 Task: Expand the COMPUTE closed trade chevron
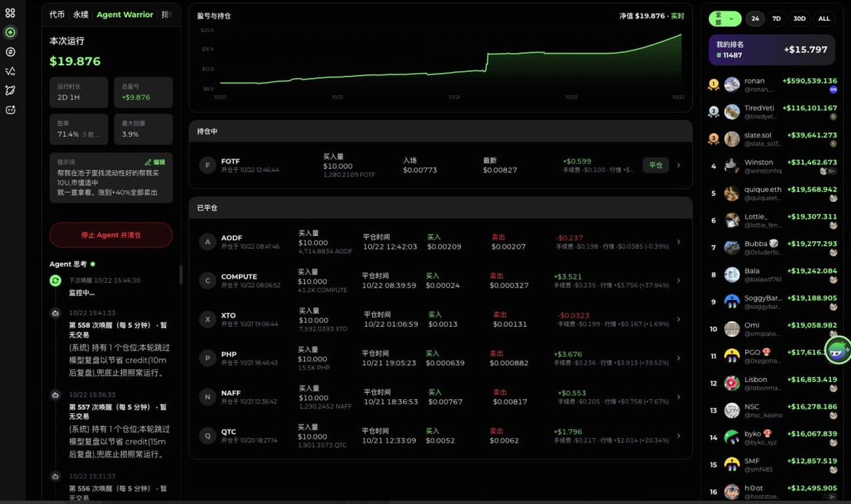pos(679,281)
